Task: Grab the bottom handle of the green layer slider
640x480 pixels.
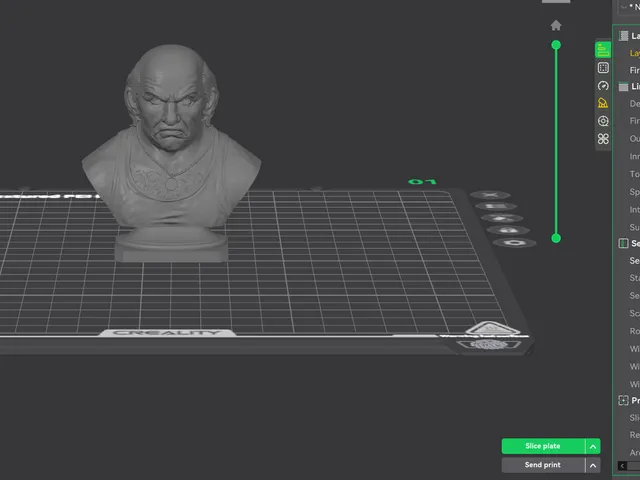Action: click(556, 238)
